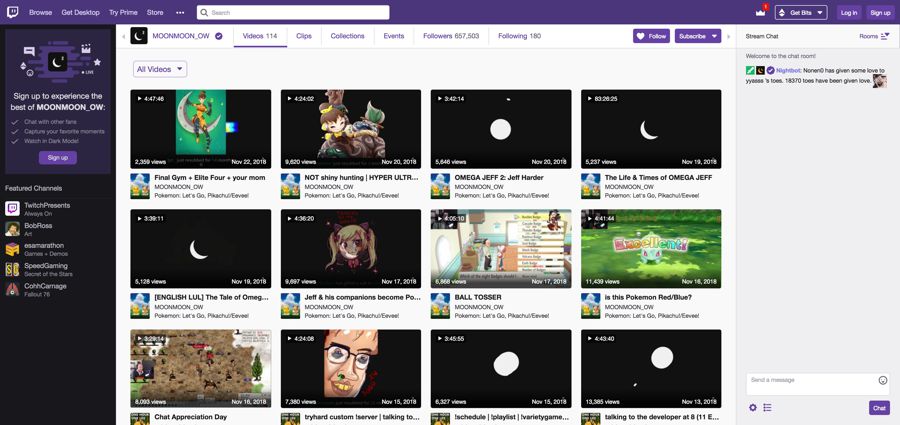Click the search input field
The image size is (900, 425).
[293, 12]
